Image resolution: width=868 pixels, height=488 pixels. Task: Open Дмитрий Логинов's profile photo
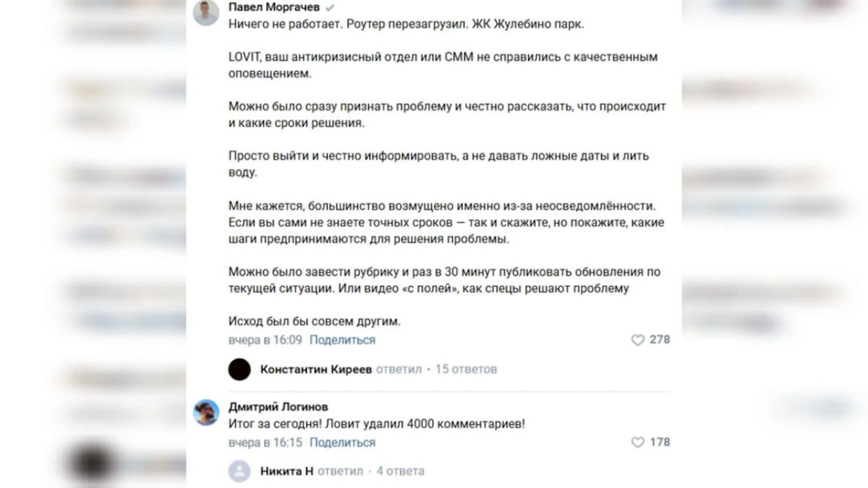tap(206, 413)
